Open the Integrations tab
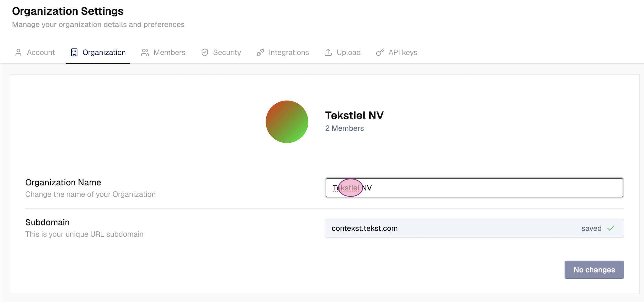The width and height of the screenshot is (644, 302). click(x=283, y=52)
